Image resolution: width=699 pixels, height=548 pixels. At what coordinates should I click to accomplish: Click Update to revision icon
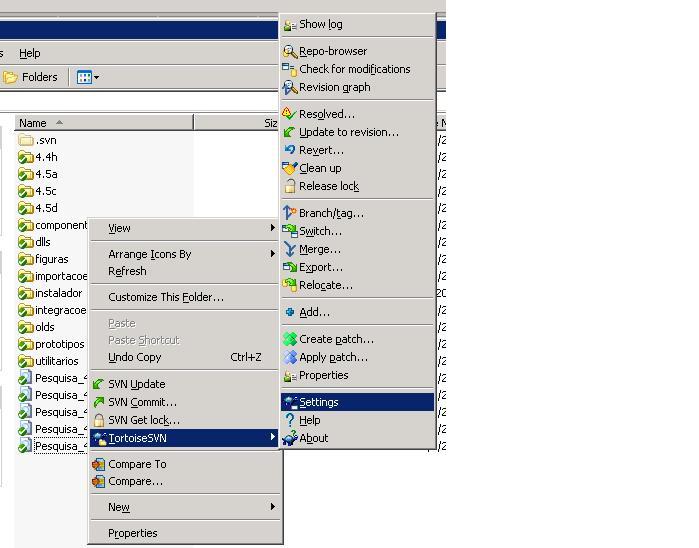[x=290, y=132]
